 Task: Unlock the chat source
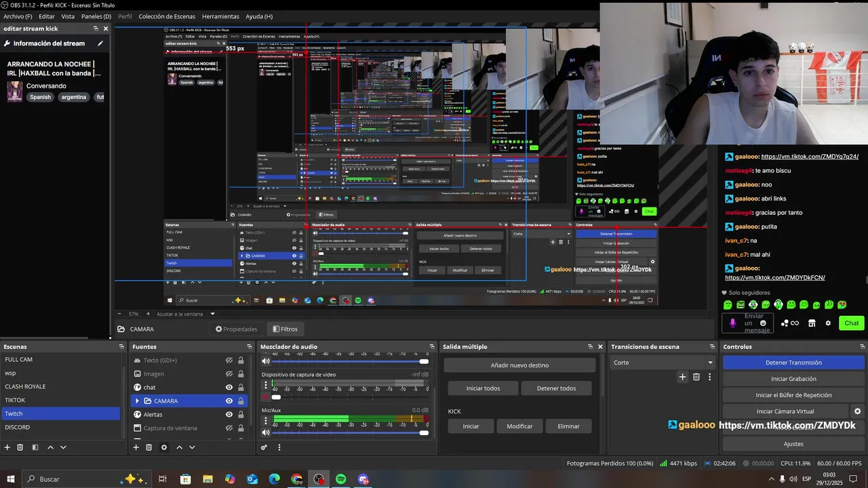tap(241, 388)
